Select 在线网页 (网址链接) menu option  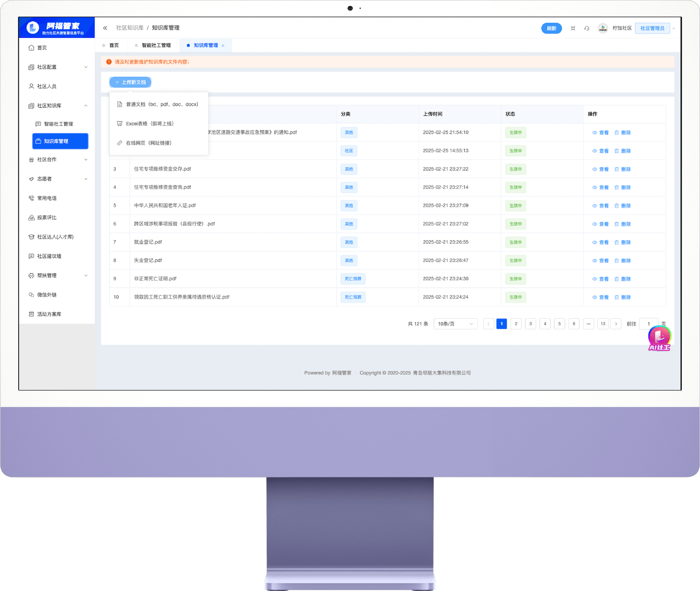coord(149,143)
